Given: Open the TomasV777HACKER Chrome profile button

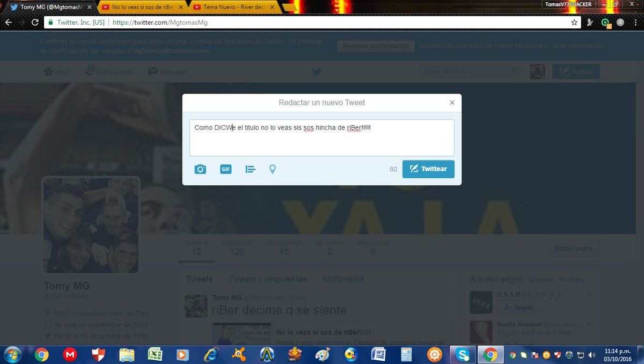Looking at the screenshot, I should click(x=567, y=4).
